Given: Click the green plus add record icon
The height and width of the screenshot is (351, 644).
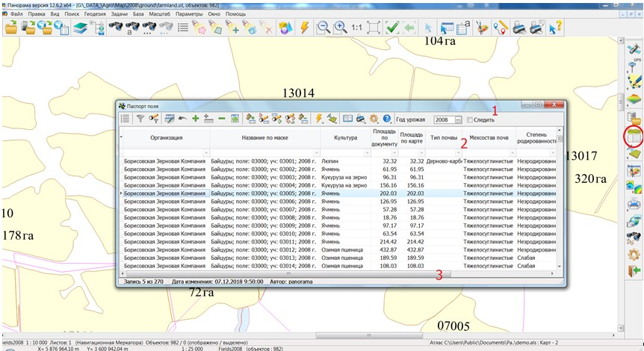Looking at the screenshot, I should coord(195,119).
